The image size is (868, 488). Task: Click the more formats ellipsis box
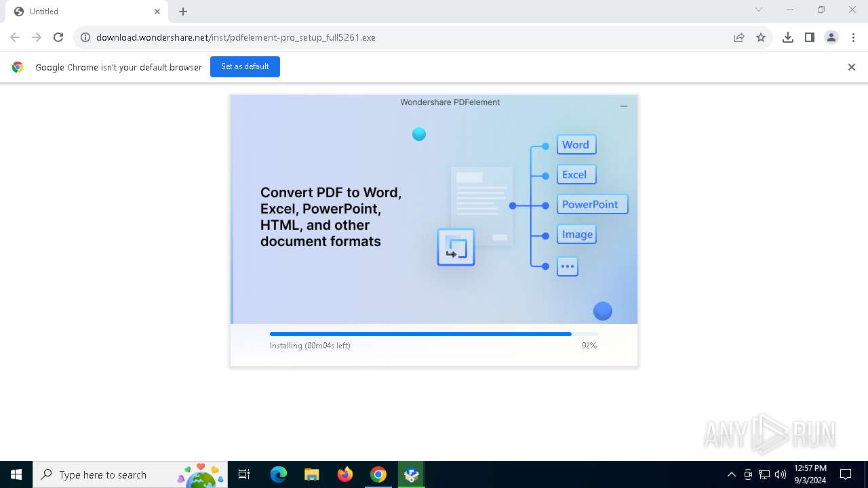pos(568,266)
